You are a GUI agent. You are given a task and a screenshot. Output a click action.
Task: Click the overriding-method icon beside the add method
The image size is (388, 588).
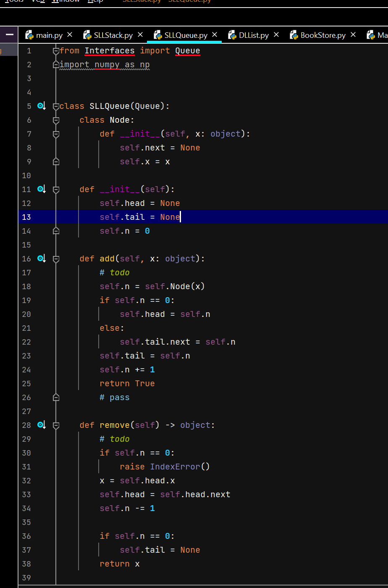coord(41,258)
